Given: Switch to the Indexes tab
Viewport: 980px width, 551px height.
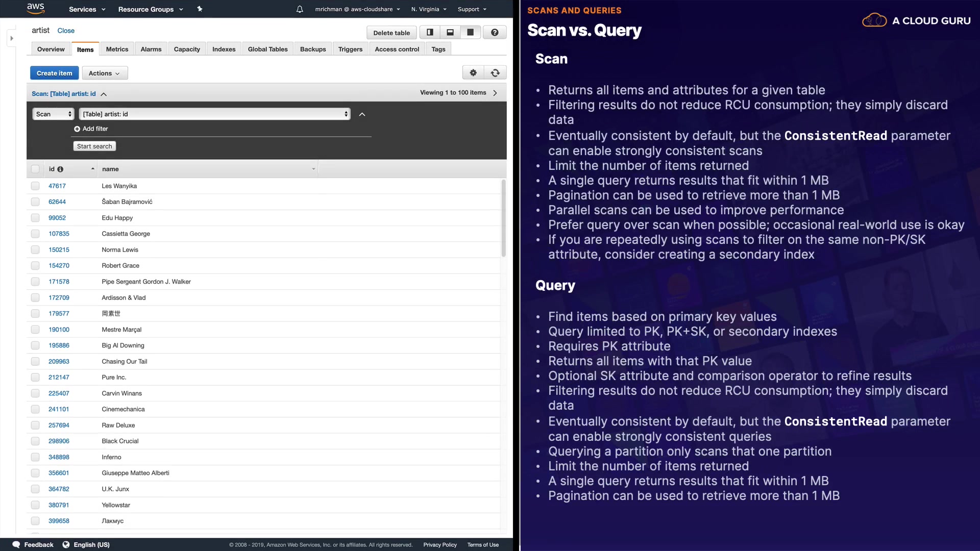Looking at the screenshot, I should [224, 49].
